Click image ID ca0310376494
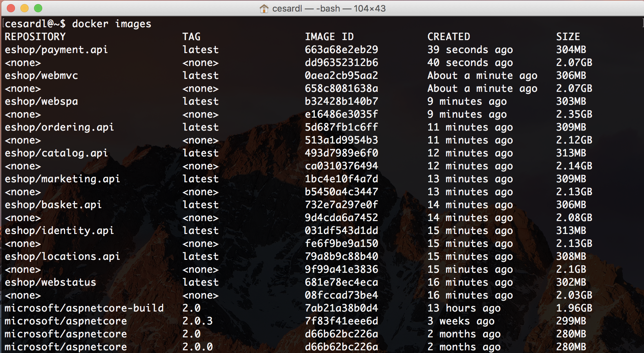Image resolution: width=644 pixels, height=353 pixels. pos(341,166)
